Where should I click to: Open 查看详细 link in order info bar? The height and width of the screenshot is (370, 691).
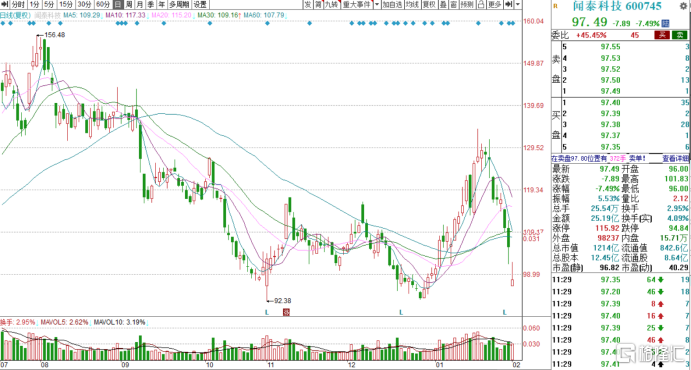pos(675,158)
